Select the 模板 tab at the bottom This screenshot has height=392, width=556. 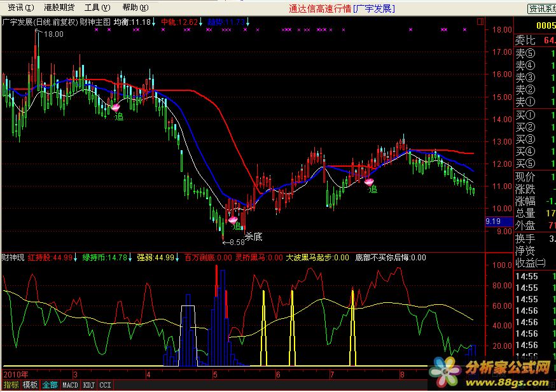(30, 385)
